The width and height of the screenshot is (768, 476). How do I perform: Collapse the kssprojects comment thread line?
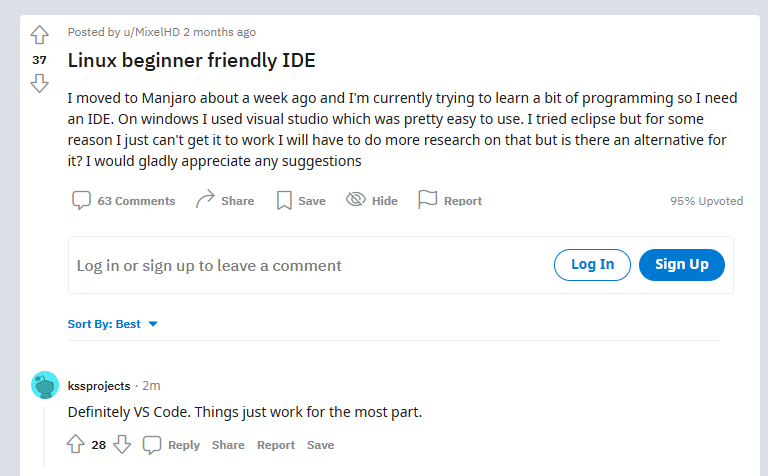[44, 436]
